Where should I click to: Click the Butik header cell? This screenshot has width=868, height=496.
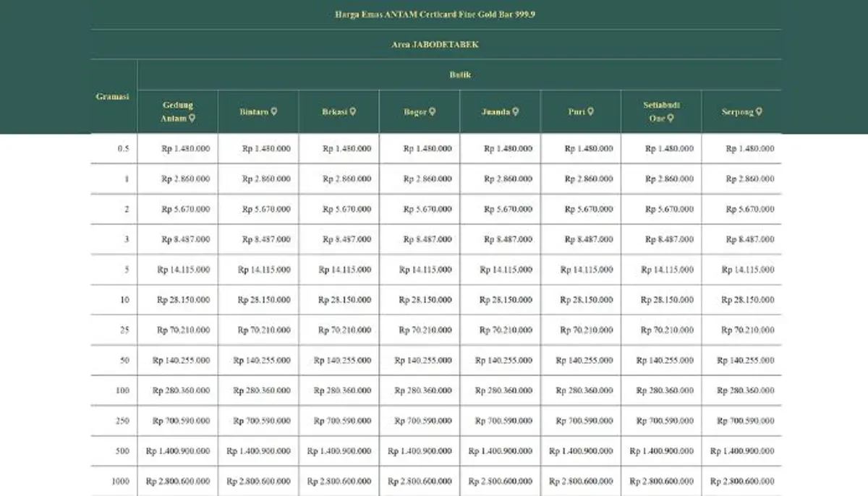pyautogui.click(x=459, y=74)
